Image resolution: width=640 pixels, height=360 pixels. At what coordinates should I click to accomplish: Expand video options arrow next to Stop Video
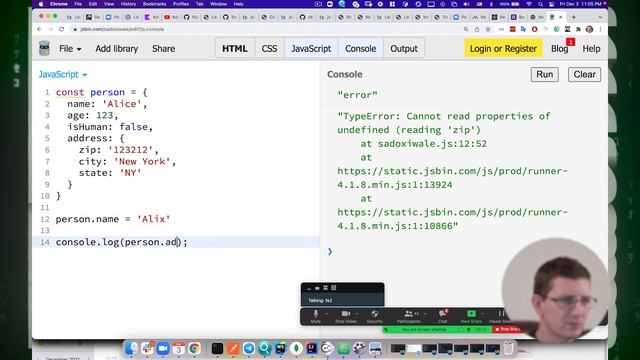[357, 313]
